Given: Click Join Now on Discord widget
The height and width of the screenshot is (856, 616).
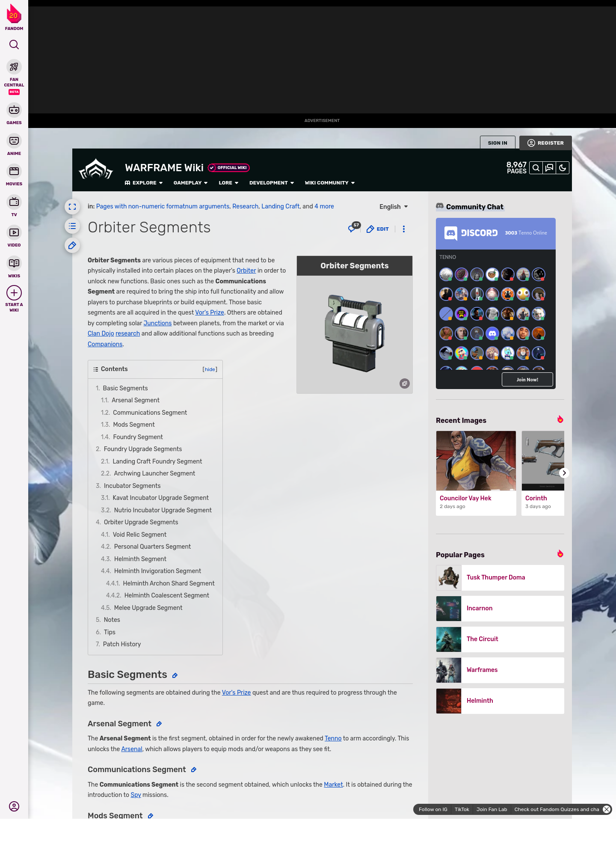Looking at the screenshot, I should (527, 380).
